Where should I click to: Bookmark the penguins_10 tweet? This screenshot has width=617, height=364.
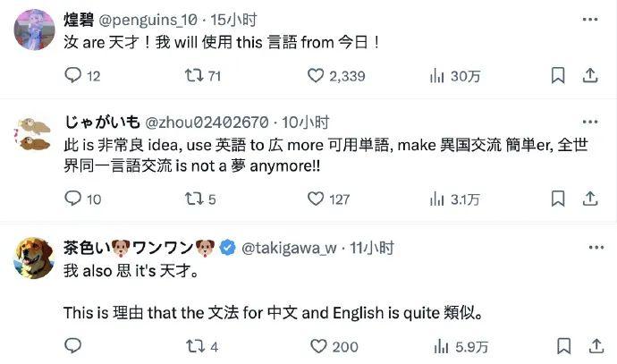tap(558, 75)
